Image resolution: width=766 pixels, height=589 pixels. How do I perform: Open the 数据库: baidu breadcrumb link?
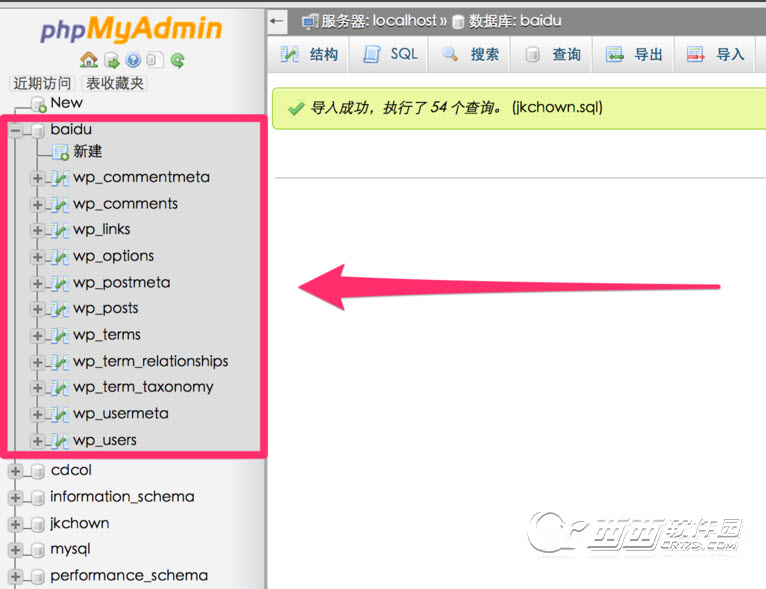(515, 21)
